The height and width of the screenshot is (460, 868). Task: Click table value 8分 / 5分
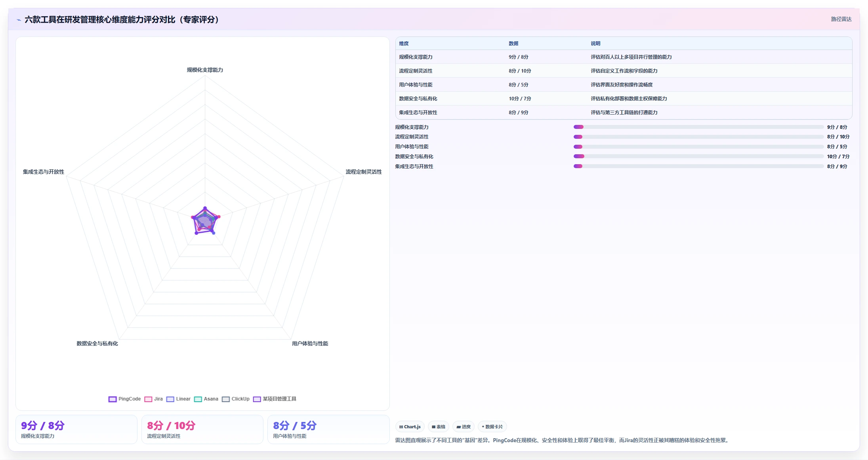pos(519,85)
